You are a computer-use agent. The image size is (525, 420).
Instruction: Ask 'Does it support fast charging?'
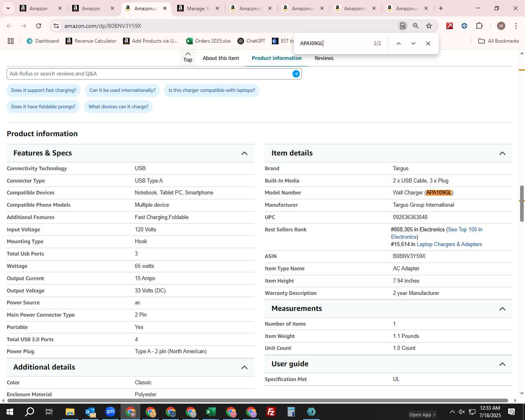click(43, 90)
